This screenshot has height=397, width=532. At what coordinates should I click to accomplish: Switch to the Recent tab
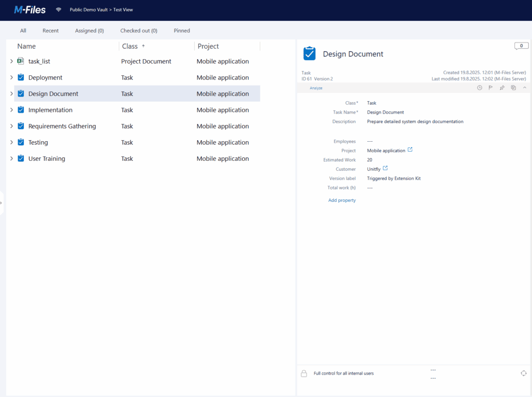click(50, 31)
